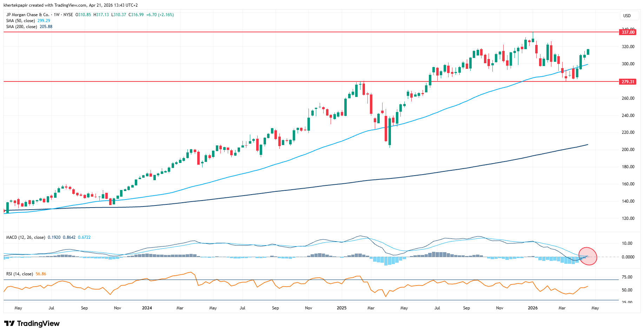Click the 2026 label on the time axis
Screen dimensions: 644x334
click(533, 308)
